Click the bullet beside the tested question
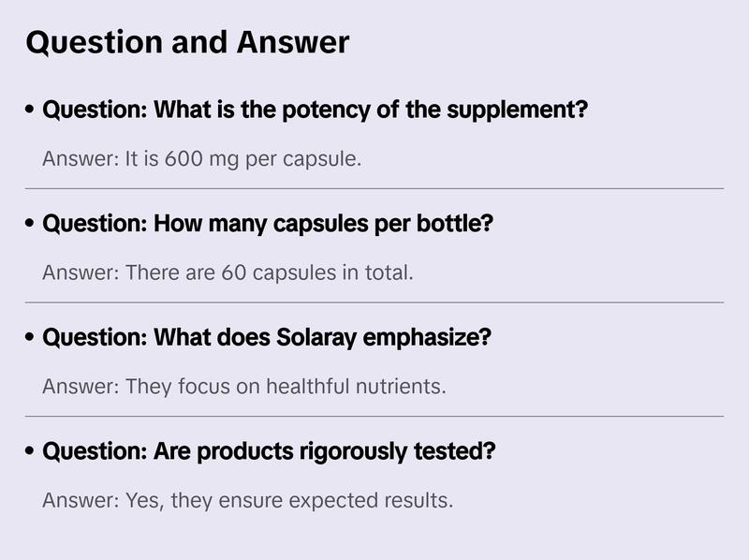 [31, 451]
